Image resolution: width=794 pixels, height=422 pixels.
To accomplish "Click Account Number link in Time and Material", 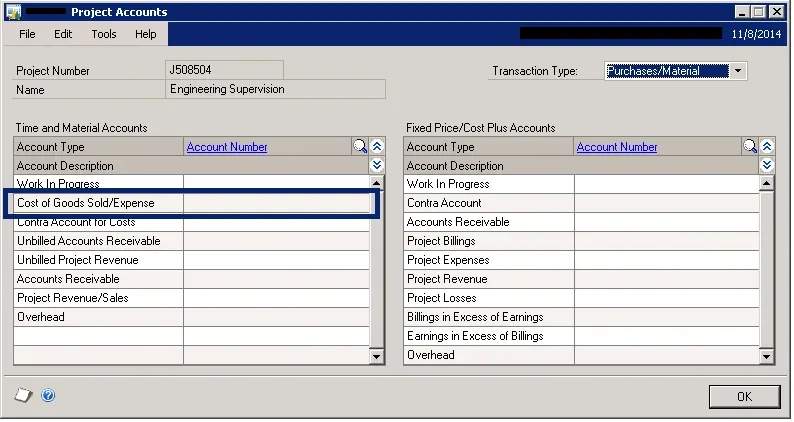I will coord(227,147).
